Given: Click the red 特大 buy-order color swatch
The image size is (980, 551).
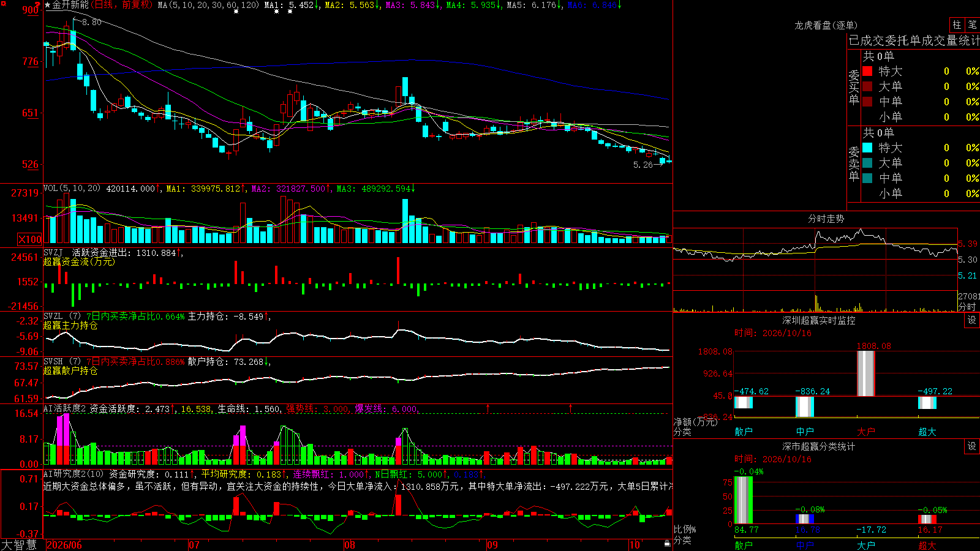Looking at the screenshot, I should (x=867, y=71).
